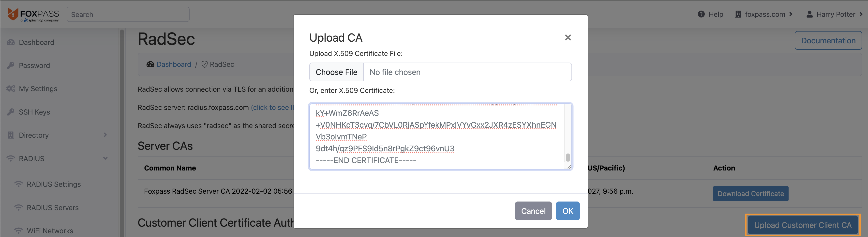Click Choose File for certificate upload
Image resolution: width=868 pixels, height=237 pixels.
click(336, 72)
